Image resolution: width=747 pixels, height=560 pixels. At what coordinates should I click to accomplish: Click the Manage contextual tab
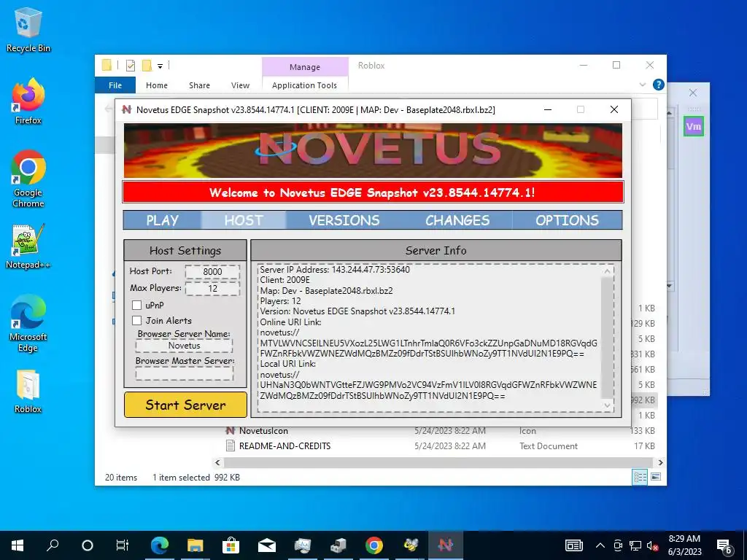305,67
